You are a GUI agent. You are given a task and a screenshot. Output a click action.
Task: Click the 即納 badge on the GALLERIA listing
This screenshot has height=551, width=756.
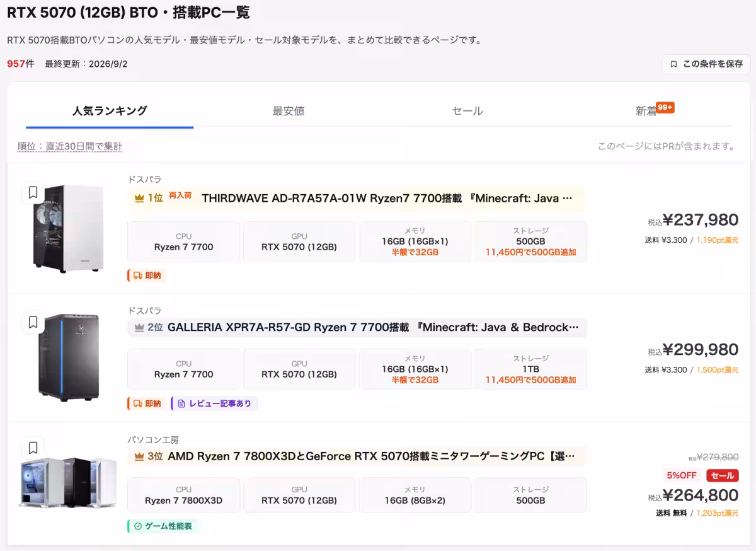[x=147, y=403]
